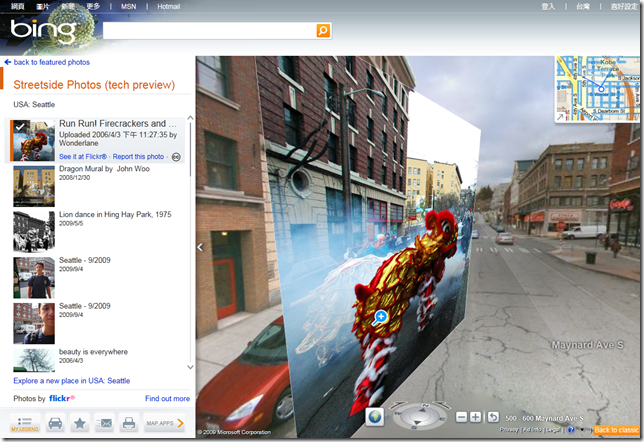
Task: Select beauty is everywhere thumbnail
Action: tap(34, 360)
